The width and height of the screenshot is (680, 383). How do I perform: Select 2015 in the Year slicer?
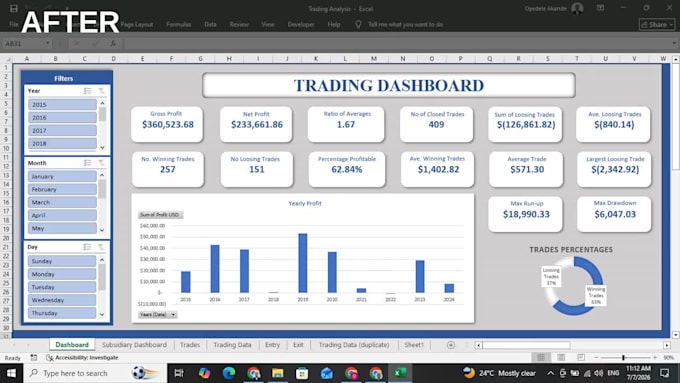(x=62, y=105)
